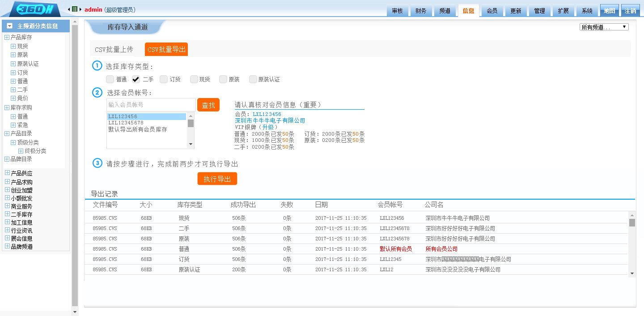Select 默认导出所有会员库存 in the member list

tap(138, 129)
